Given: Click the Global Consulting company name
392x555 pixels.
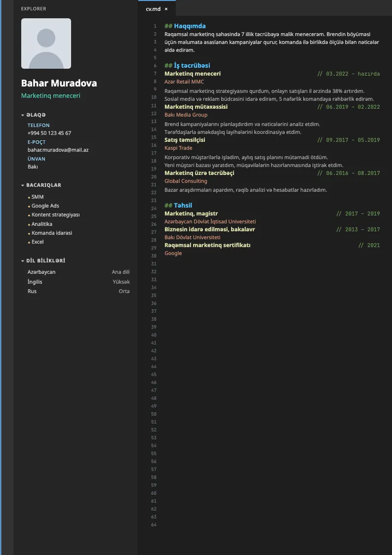Looking at the screenshot, I should pyautogui.click(x=186, y=181).
